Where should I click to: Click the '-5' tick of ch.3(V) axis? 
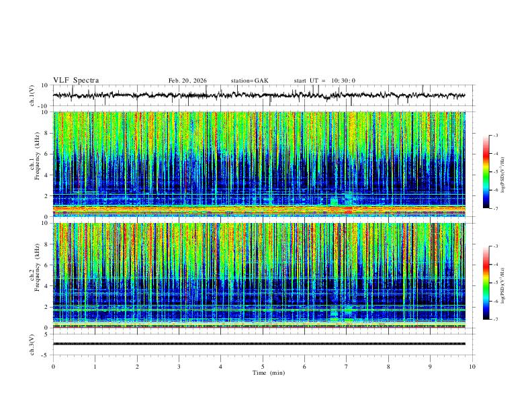tap(46, 355)
